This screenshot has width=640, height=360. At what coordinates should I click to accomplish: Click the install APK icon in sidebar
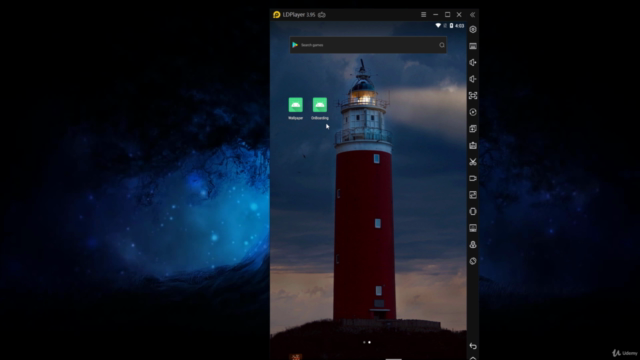click(473, 145)
